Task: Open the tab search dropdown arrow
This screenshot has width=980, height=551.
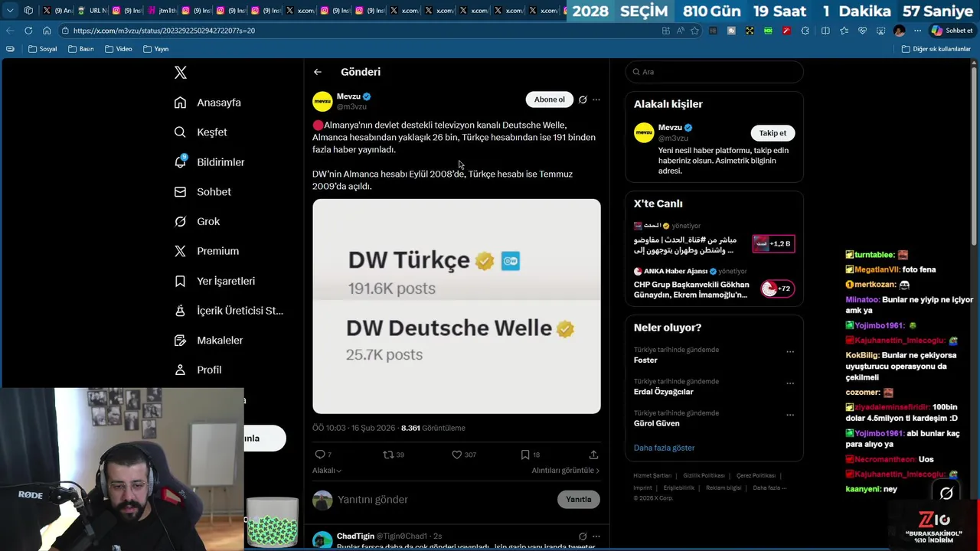Action: (9, 11)
